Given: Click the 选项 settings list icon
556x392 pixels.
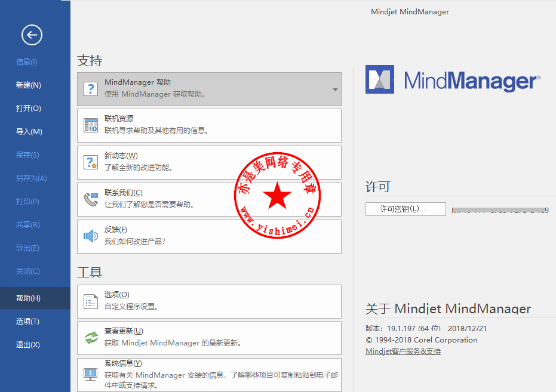Looking at the screenshot, I should coord(91,301).
